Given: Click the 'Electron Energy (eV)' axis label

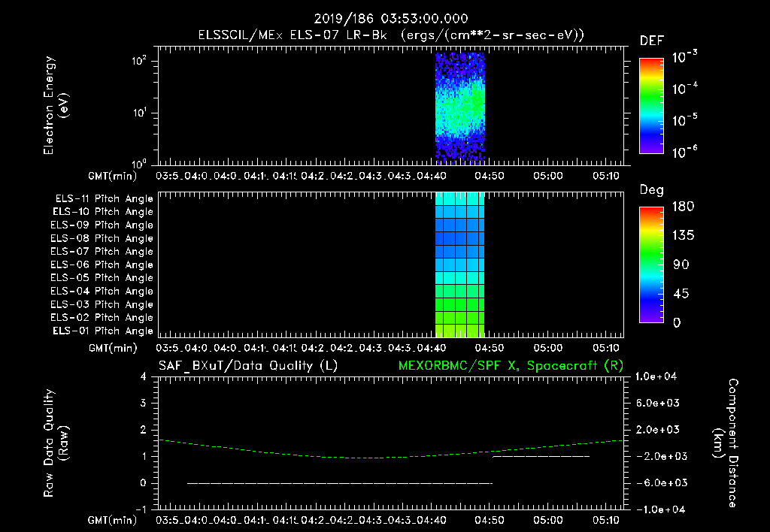Looking at the screenshot, I should point(56,105).
